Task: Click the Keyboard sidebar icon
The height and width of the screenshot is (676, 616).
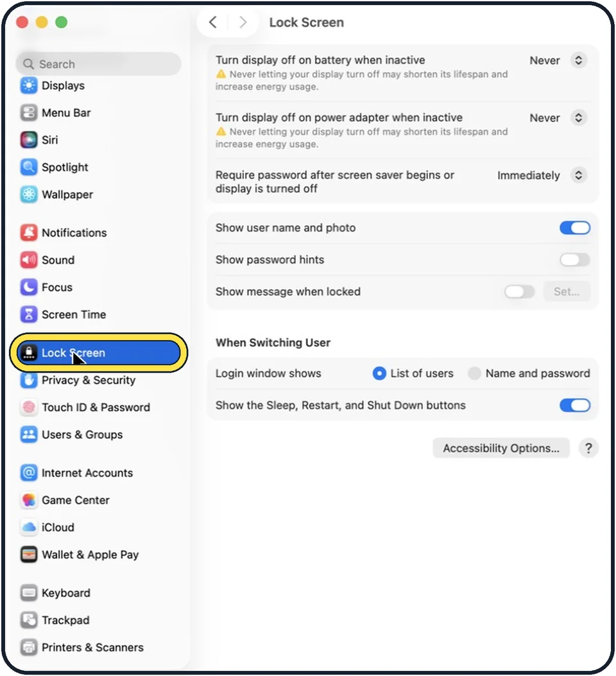Action: (29, 593)
